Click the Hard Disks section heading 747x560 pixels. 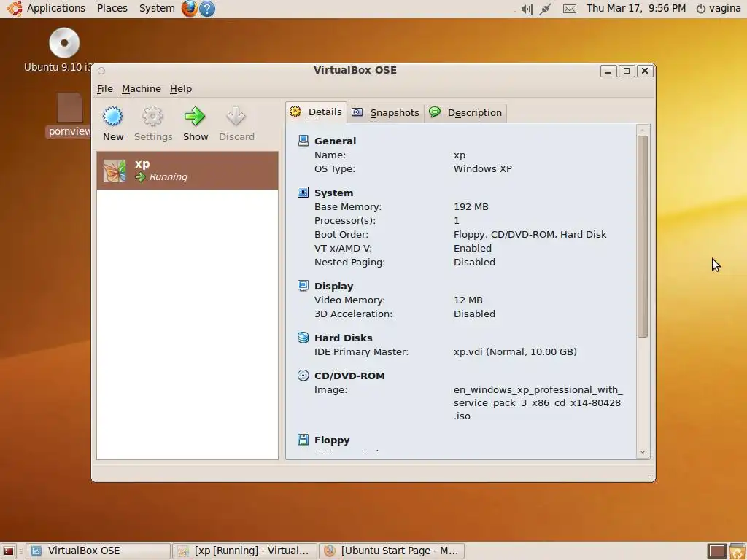tap(343, 338)
